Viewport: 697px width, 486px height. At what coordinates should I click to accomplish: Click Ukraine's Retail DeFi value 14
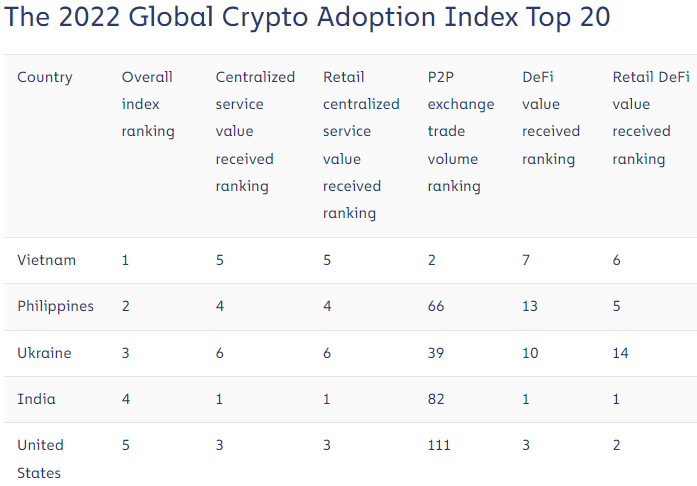(x=620, y=353)
